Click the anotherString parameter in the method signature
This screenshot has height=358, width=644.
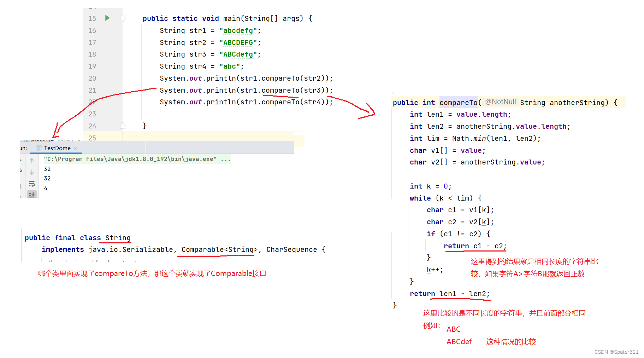[577, 103]
